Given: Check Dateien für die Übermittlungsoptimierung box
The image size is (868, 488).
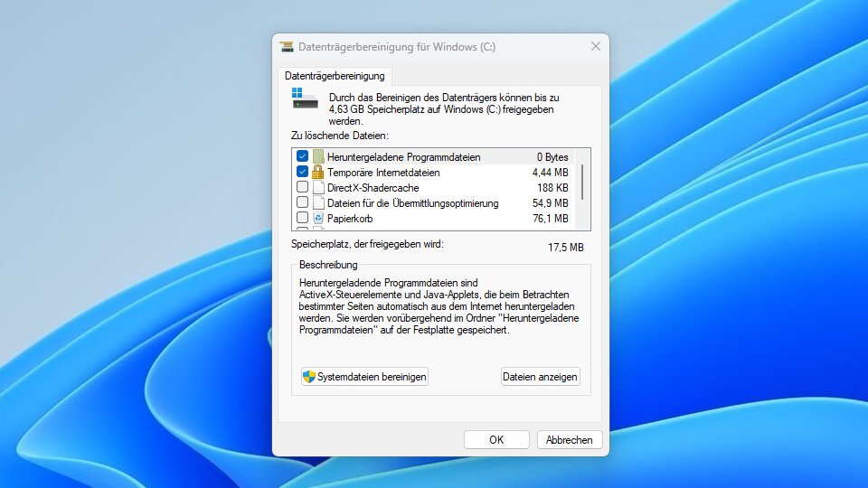Looking at the screenshot, I should (x=302, y=202).
